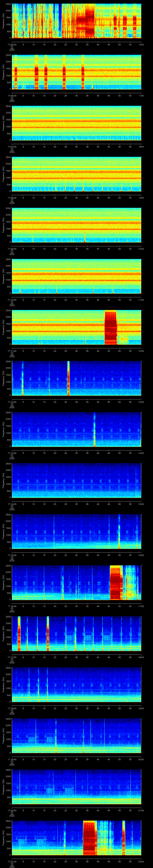The height and width of the screenshot is (868, 153).
Task: Click the 22:00 end-of-axis time label
Action: [x=141, y=862]
